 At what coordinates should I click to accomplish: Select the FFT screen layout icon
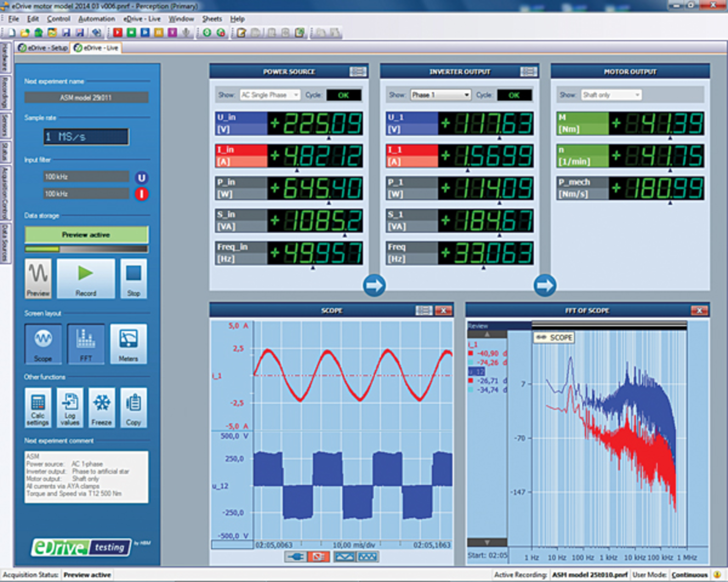pyautogui.click(x=86, y=344)
